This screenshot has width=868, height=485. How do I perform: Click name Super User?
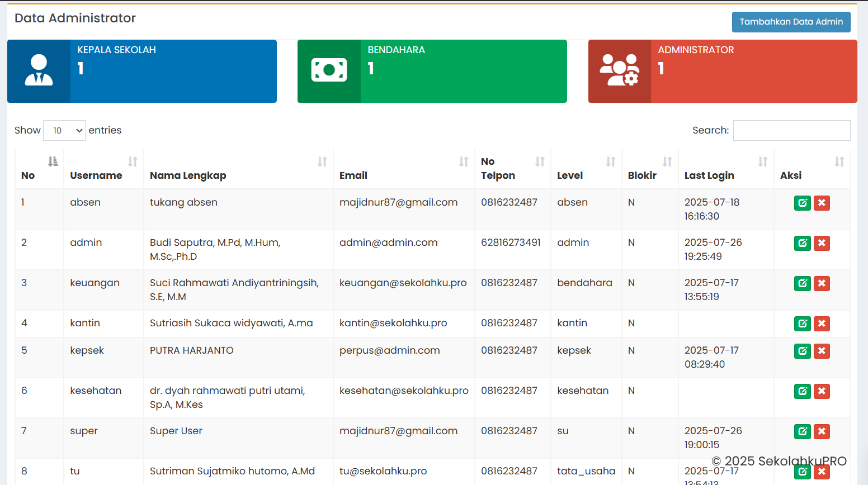click(x=176, y=431)
